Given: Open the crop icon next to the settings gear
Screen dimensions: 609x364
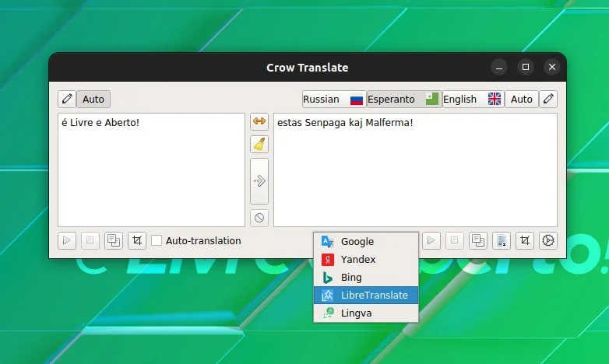Looking at the screenshot, I should click(x=525, y=240).
